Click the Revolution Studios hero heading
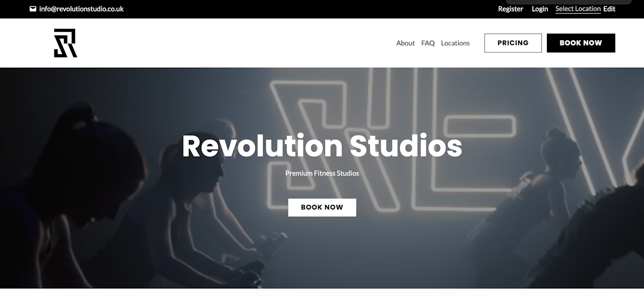644x296 pixels. (322, 146)
